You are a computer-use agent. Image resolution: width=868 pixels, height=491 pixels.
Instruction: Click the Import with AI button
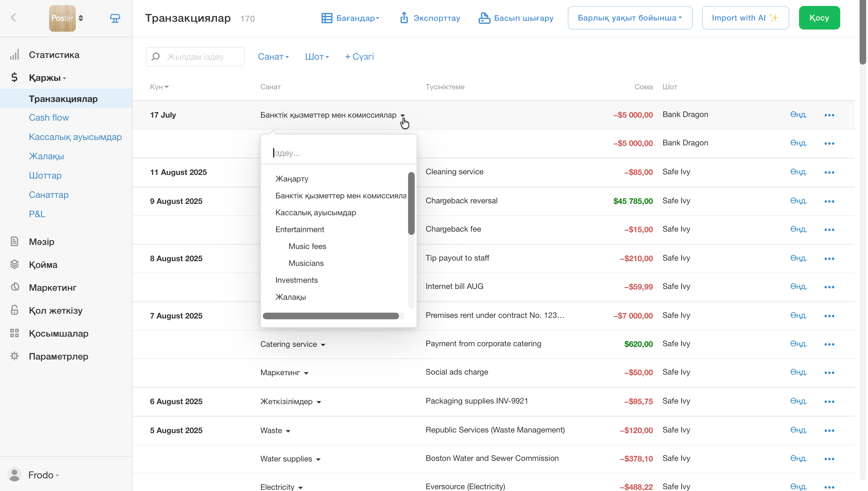coord(745,18)
